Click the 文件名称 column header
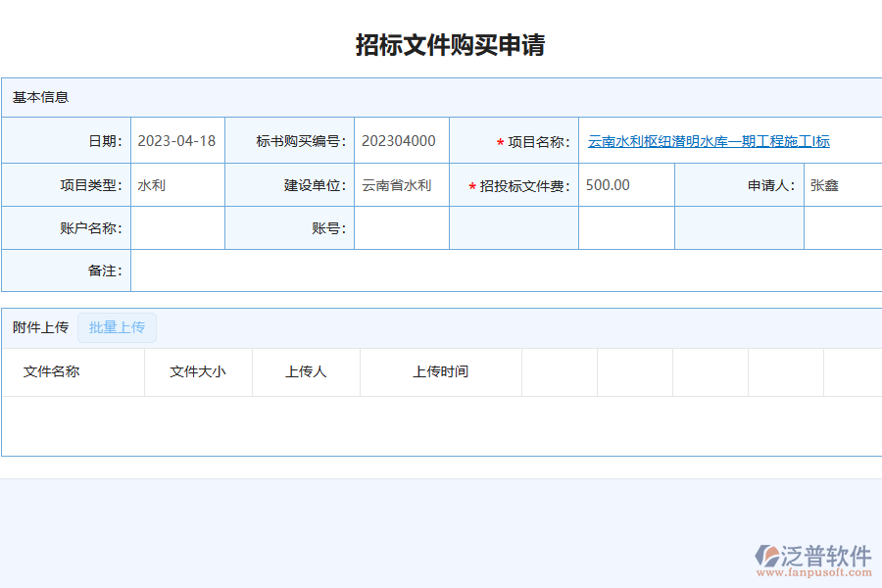Viewport: 882px width, 588px height. click(x=47, y=371)
